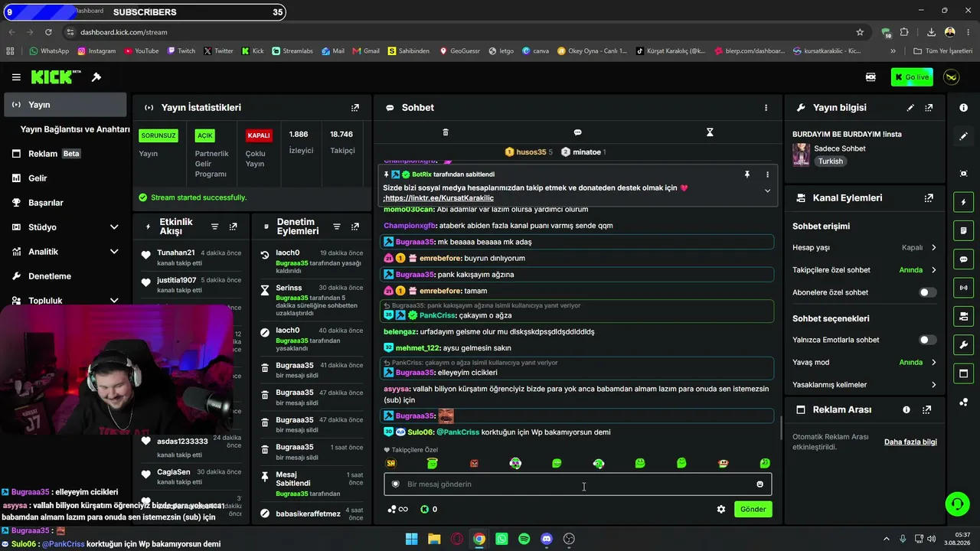
Task: Open the Sohbet three-dot options menu
Action: click(766, 108)
